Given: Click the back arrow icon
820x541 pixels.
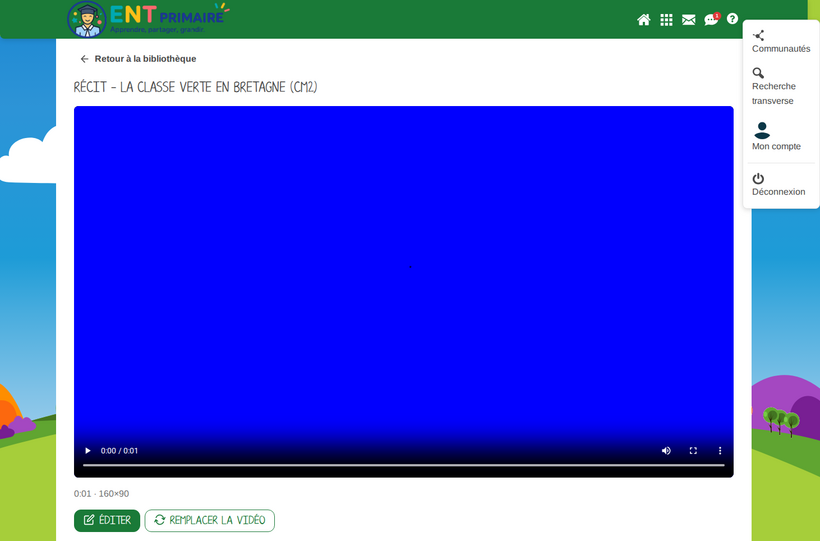Looking at the screenshot, I should point(84,59).
